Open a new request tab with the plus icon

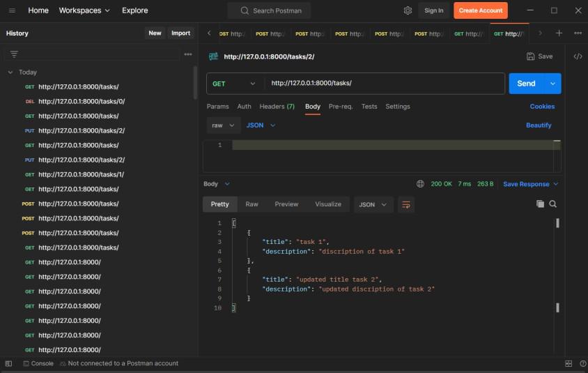point(559,33)
